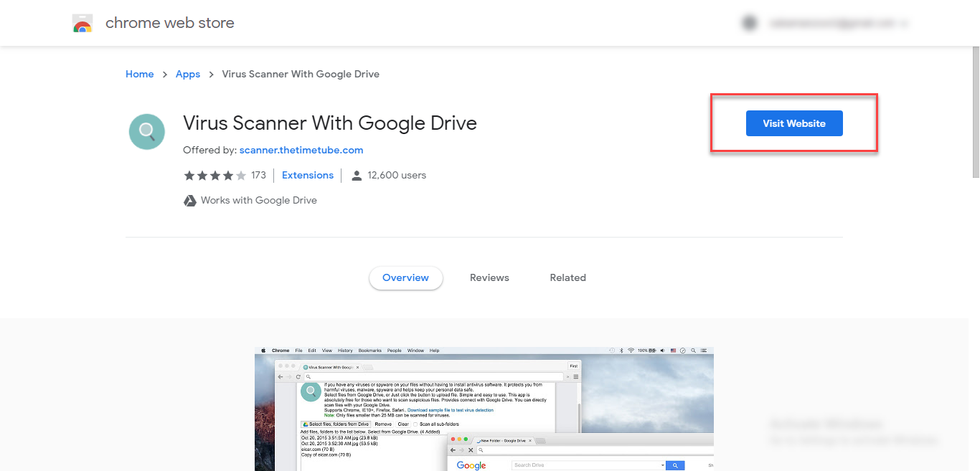This screenshot has height=471, width=980.
Task: Click the Visit Website button
Action: [x=794, y=123]
